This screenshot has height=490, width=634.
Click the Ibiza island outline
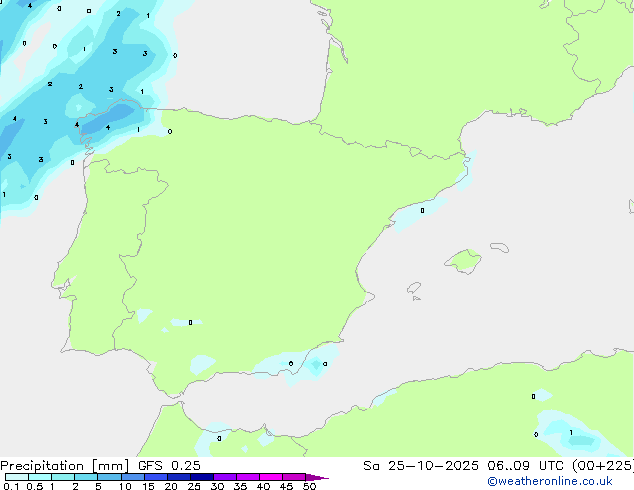coord(414,288)
